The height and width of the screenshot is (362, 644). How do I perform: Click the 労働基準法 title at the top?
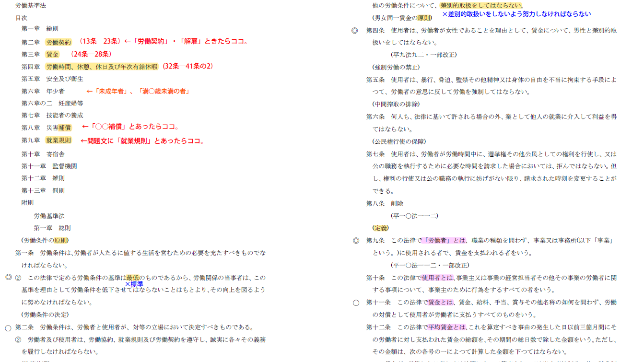(x=31, y=6)
